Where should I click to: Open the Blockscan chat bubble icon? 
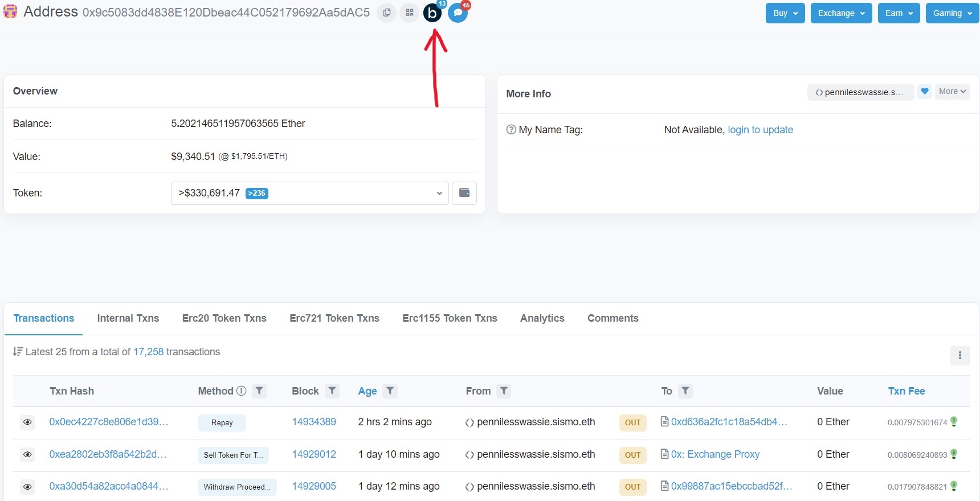(x=458, y=13)
